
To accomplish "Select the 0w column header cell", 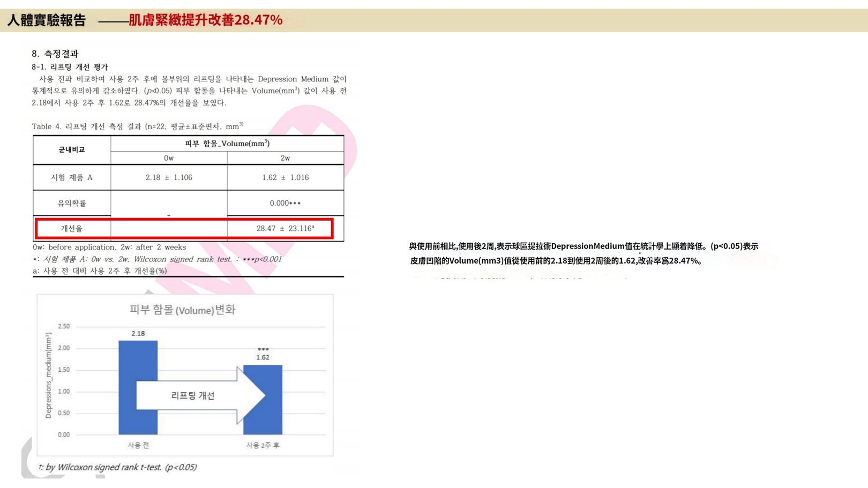I will click(x=169, y=158).
